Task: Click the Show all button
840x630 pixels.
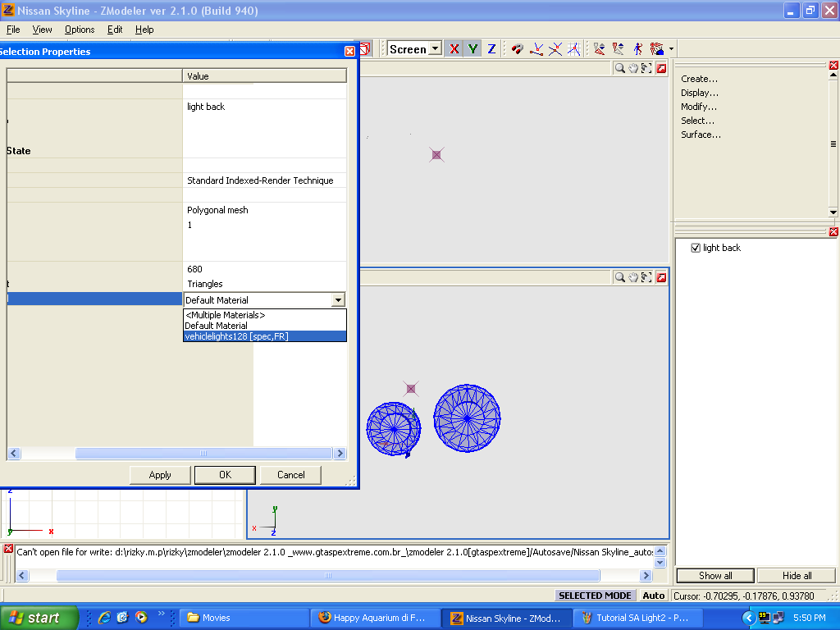Action: pos(715,575)
